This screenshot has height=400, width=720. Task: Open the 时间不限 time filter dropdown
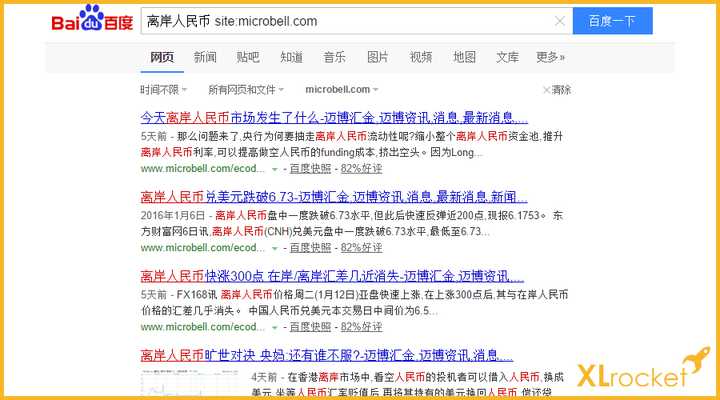163,90
